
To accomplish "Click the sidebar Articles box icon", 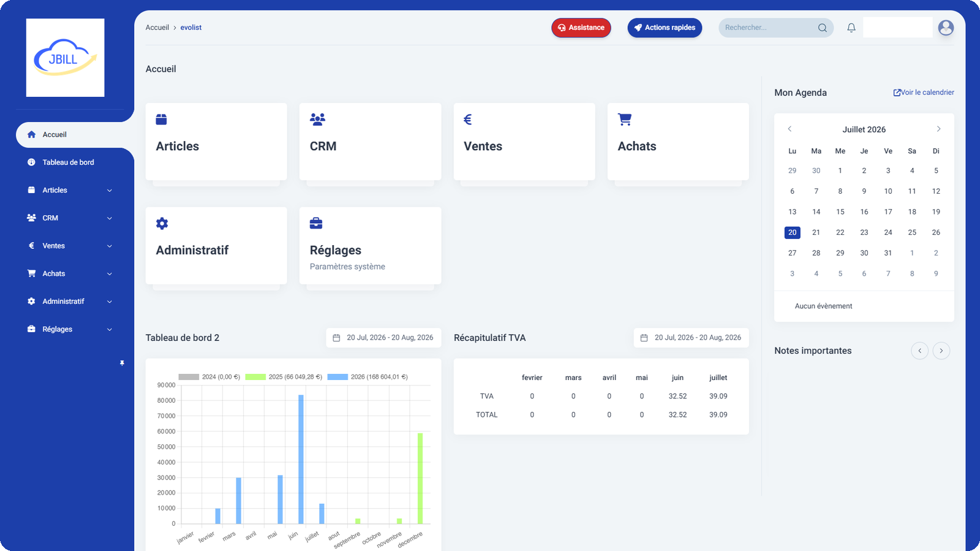I will click(31, 190).
